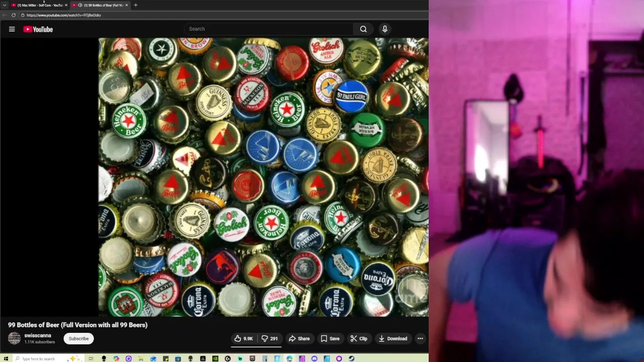Viewport: 644px width, 362px height.
Task: Close the 99 Bottles of Beer tab
Action: coord(126,5)
